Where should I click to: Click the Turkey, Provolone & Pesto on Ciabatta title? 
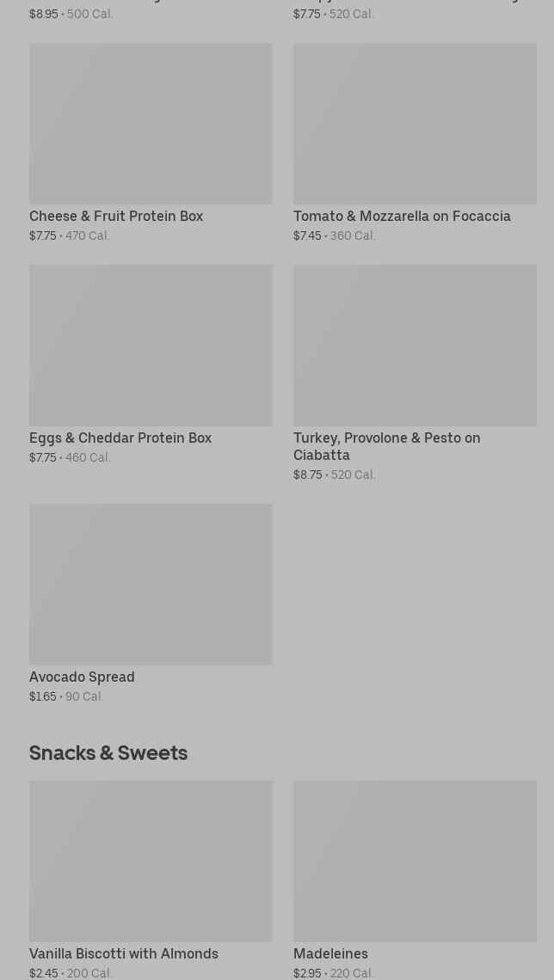click(x=387, y=447)
